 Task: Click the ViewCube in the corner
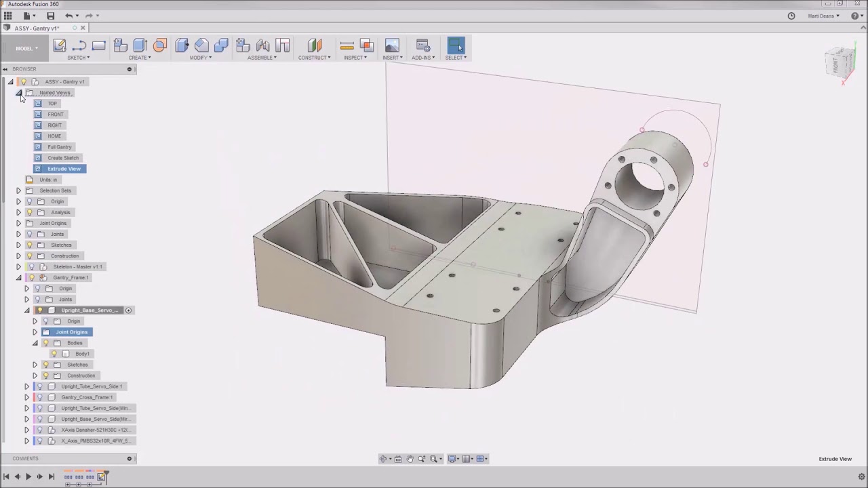[x=840, y=64]
